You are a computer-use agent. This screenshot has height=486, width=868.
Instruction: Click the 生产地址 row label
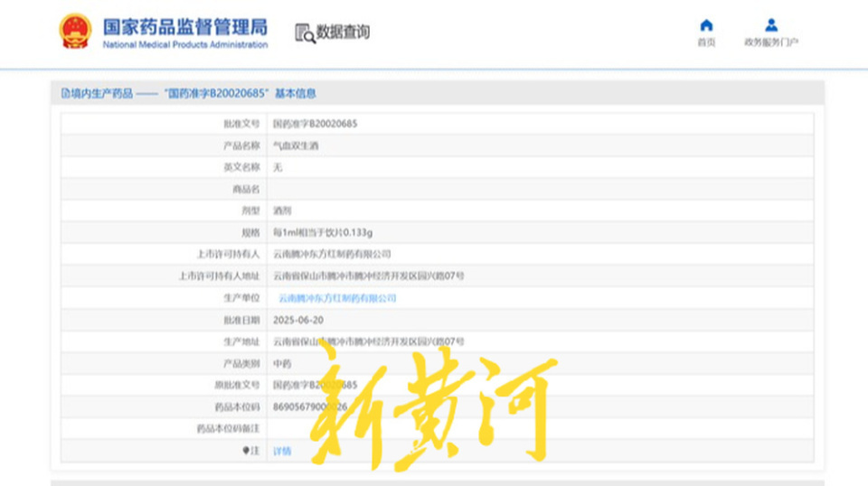tap(241, 341)
